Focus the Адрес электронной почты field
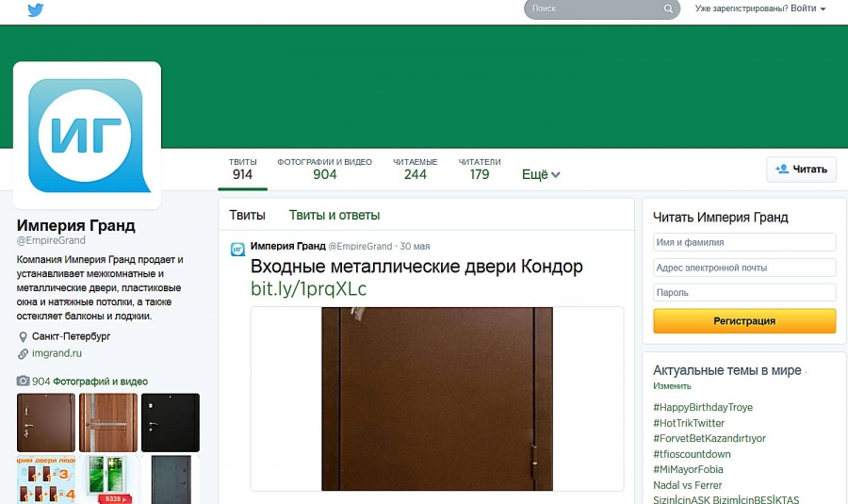Viewport: 848px width, 504px height. [743, 268]
